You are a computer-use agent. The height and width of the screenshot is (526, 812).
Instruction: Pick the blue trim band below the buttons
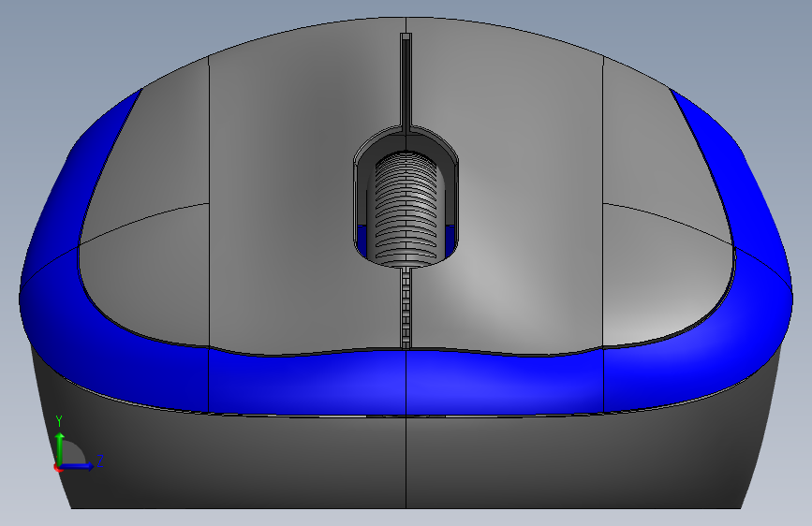tap(406, 383)
